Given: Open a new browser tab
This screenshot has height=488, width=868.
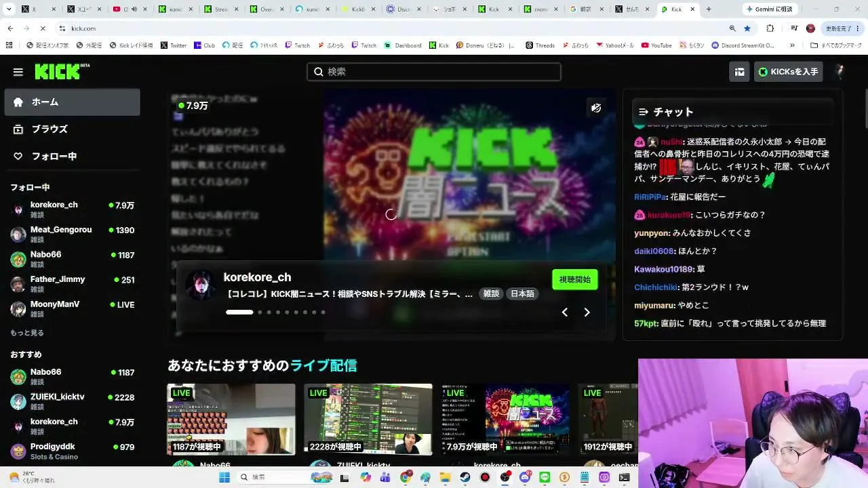Looking at the screenshot, I should [709, 9].
